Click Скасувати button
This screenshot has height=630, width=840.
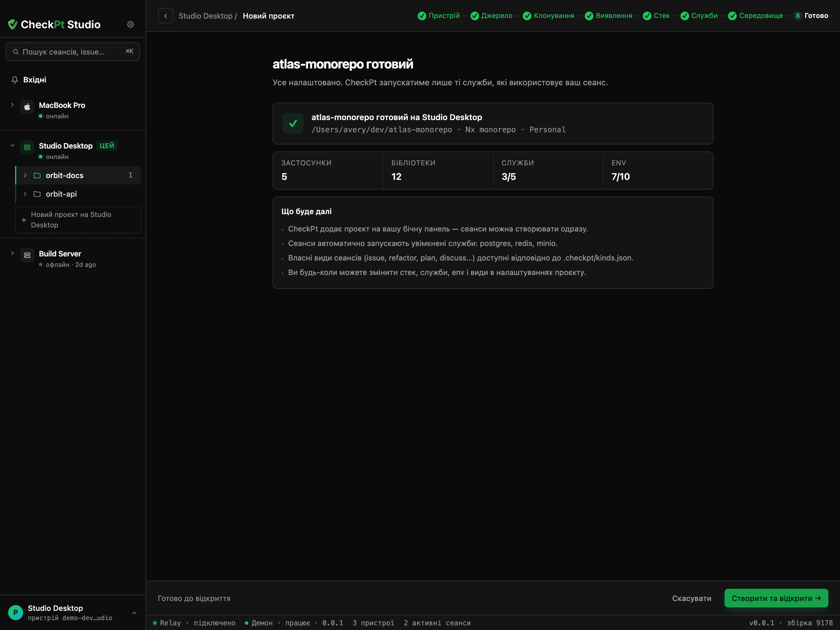691,598
